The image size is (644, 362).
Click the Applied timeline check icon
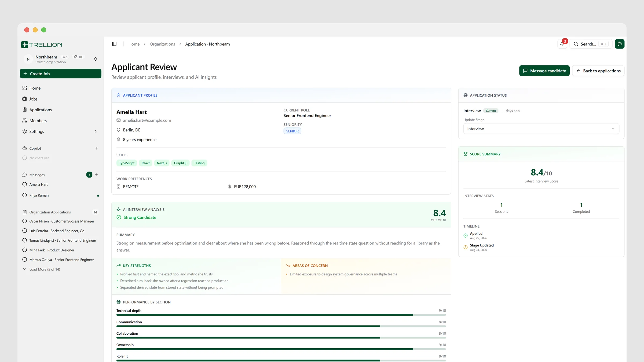tap(466, 235)
